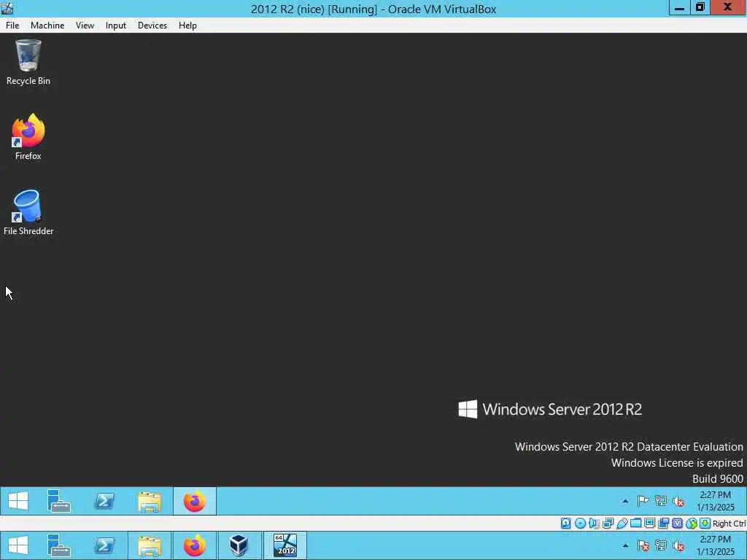Launch PowerShell from guest taskbar
Viewport: 747px width, 560px height.
click(104, 501)
